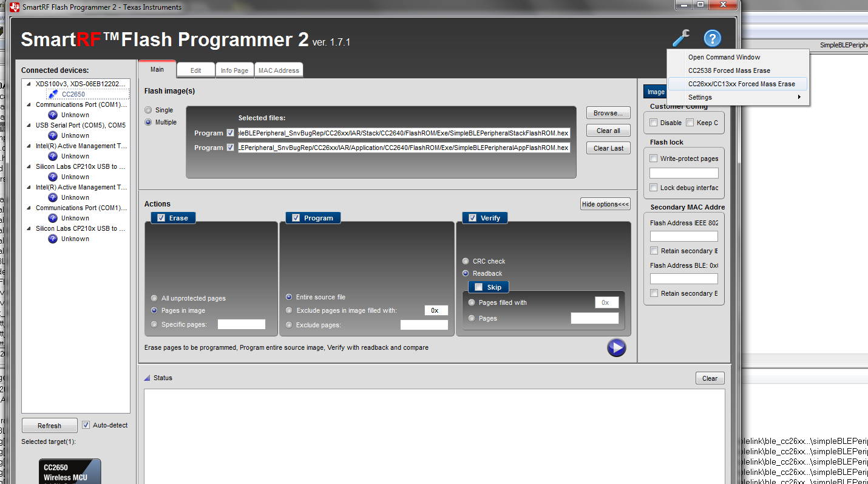Select the CC2650 device in the tree
Image resolution: width=868 pixels, height=484 pixels.
pos(73,94)
